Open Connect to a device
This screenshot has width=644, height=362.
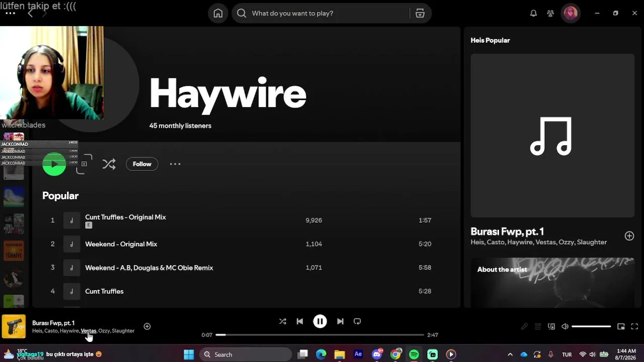pos(551,326)
